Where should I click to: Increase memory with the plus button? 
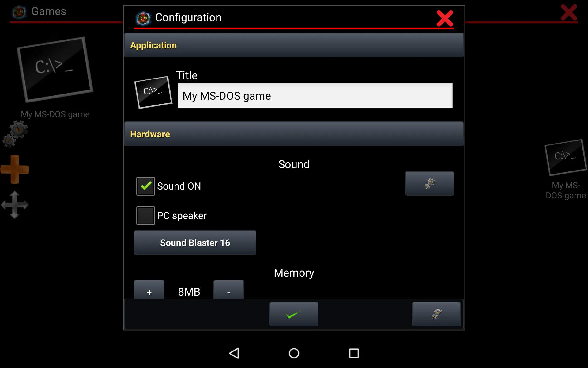click(149, 290)
